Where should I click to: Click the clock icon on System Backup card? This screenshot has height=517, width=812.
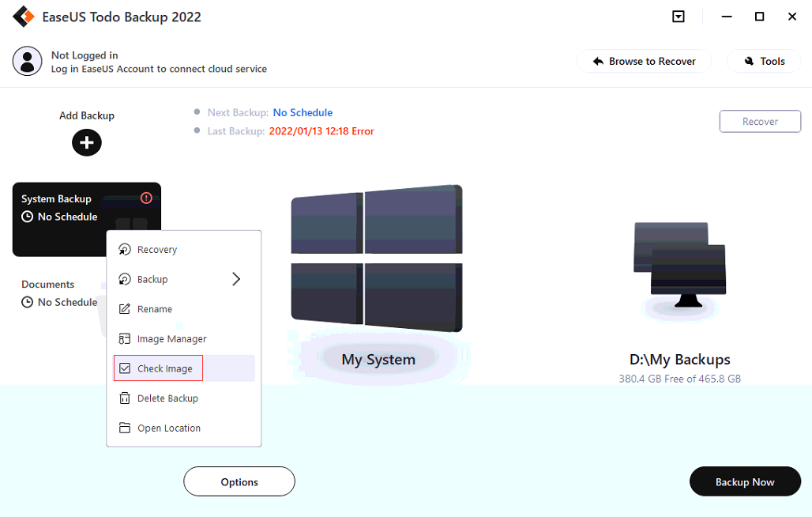[27, 217]
